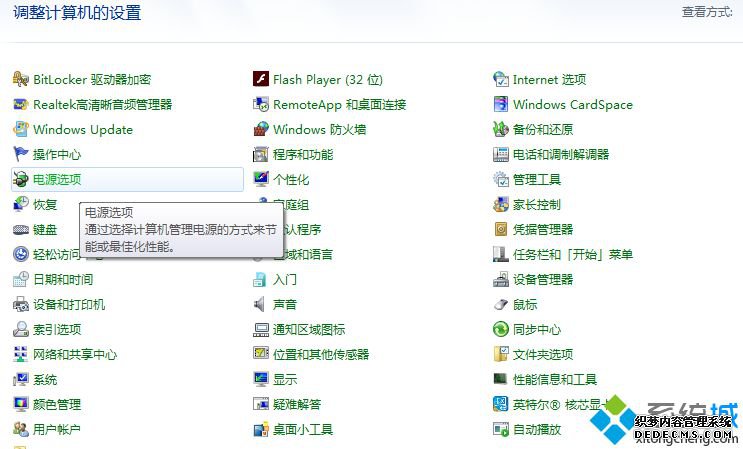This screenshot has width=743, height=449.
Task: Open the 通知区域图标 icon
Action: [x=261, y=330]
